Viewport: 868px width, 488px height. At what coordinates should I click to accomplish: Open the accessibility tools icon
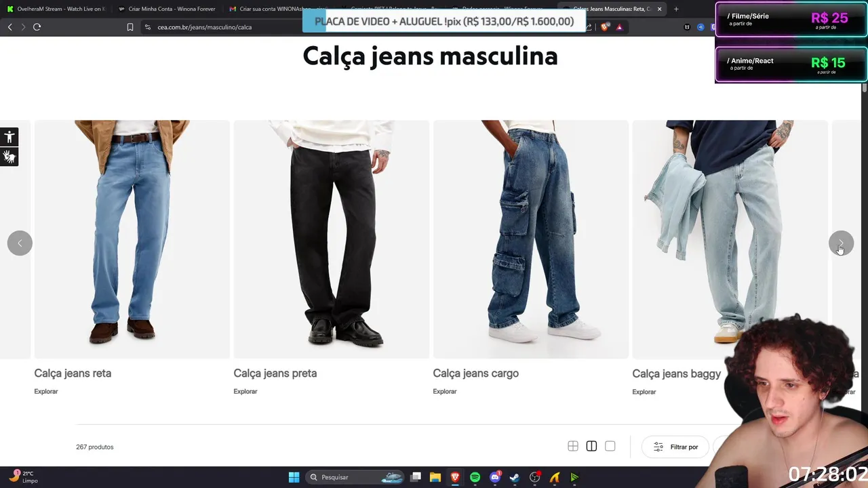[x=9, y=137]
